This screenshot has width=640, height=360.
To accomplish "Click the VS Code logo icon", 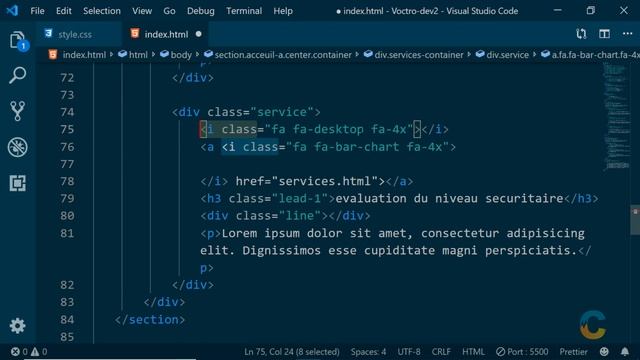I will (12, 11).
